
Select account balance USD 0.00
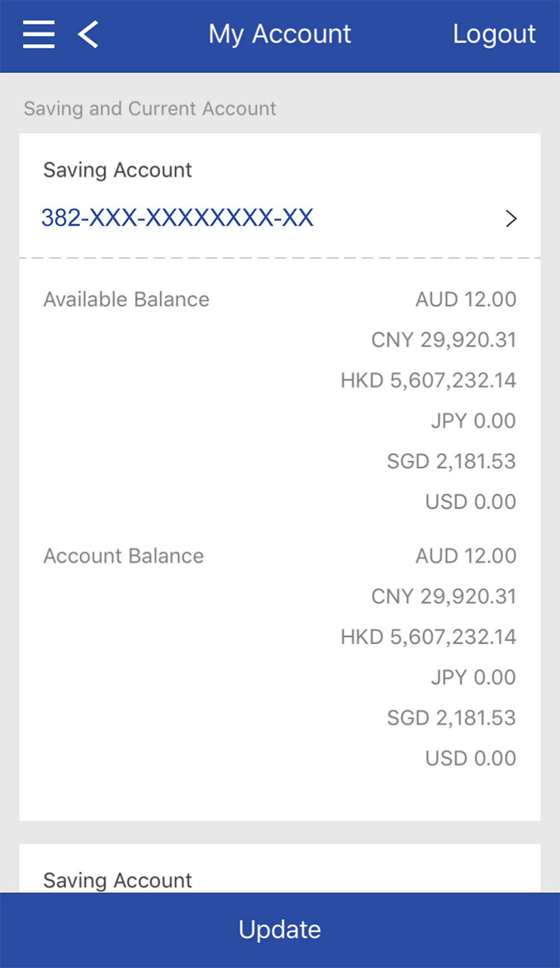click(470, 758)
